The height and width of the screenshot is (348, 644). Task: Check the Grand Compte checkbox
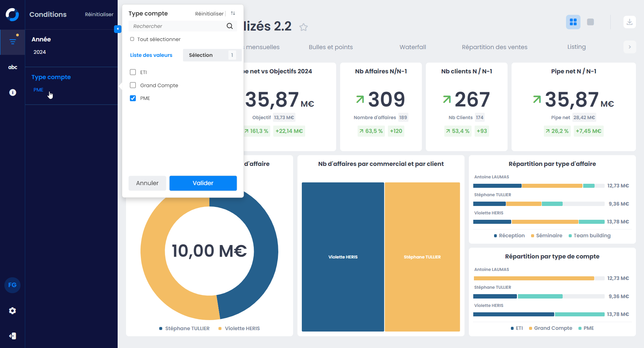pos(133,85)
